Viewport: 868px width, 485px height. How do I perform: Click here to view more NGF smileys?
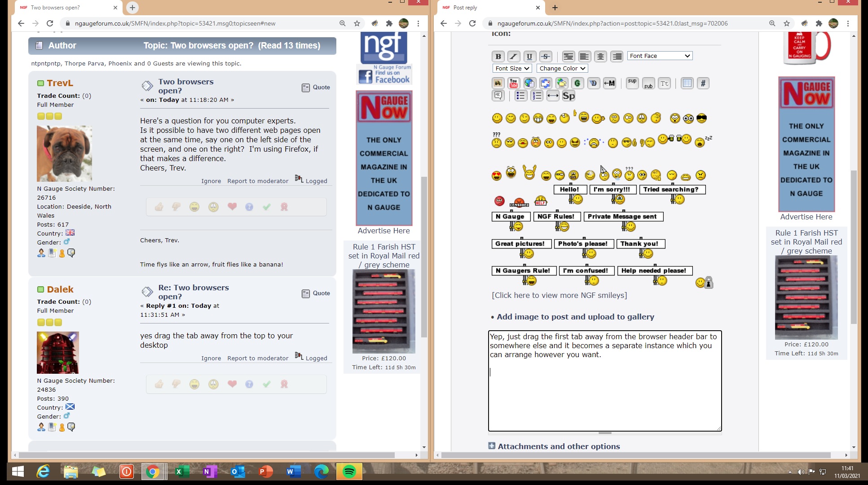click(x=560, y=295)
